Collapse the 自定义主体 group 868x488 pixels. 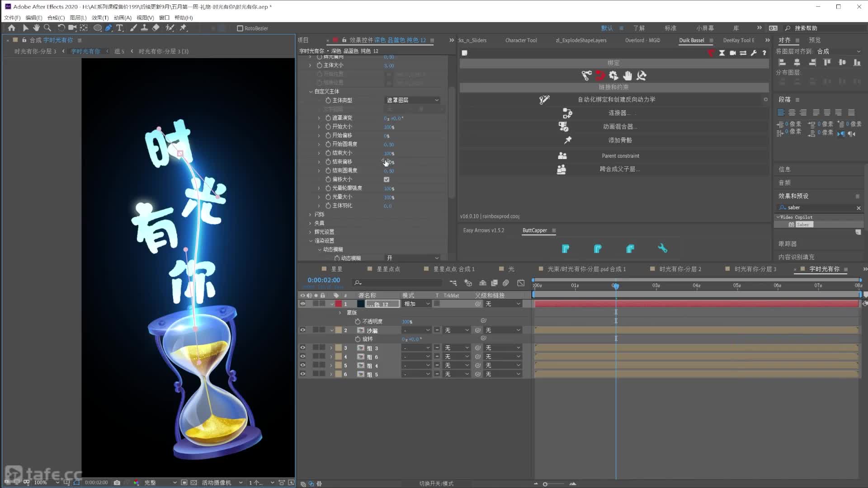pos(311,92)
